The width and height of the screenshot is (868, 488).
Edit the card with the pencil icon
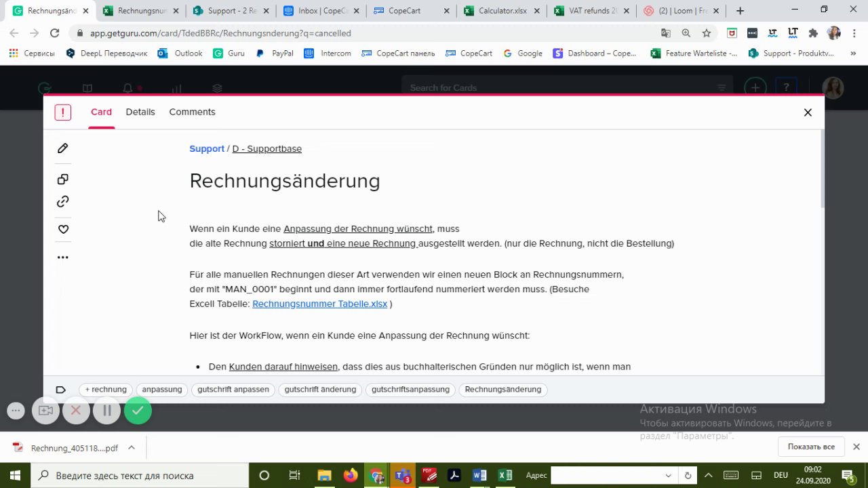pos(63,148)
